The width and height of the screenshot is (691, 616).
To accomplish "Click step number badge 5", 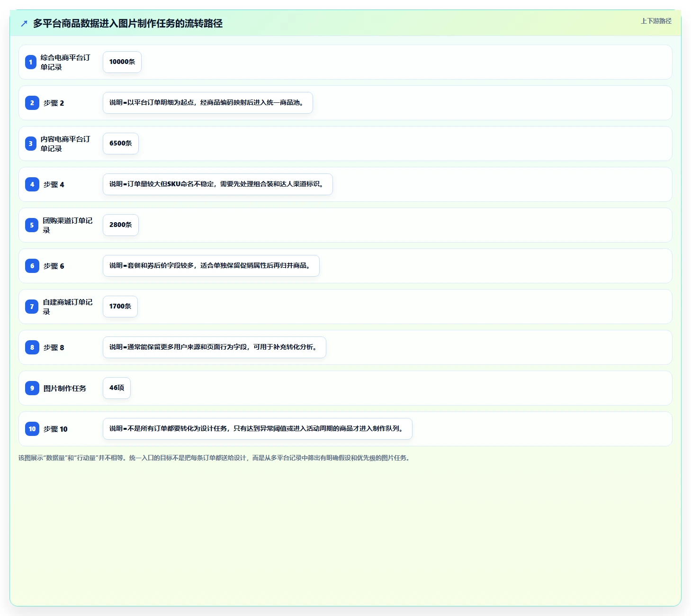I will pos(32,225).
